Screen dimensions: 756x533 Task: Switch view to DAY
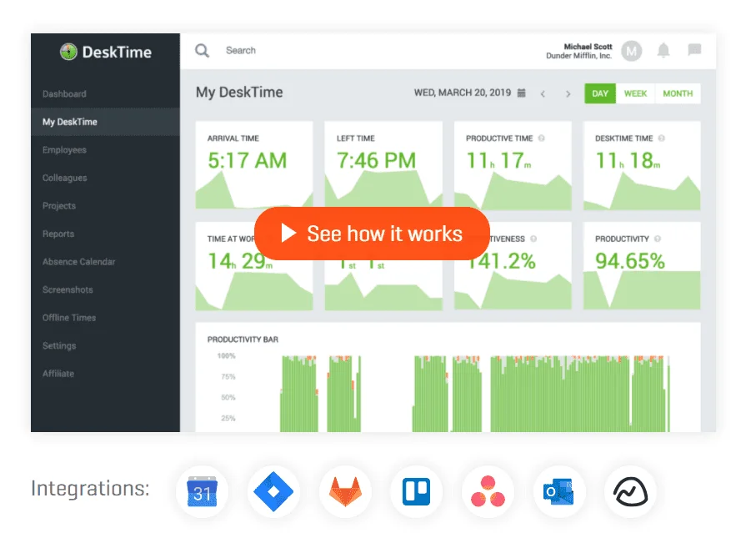(x=600, y=93)
